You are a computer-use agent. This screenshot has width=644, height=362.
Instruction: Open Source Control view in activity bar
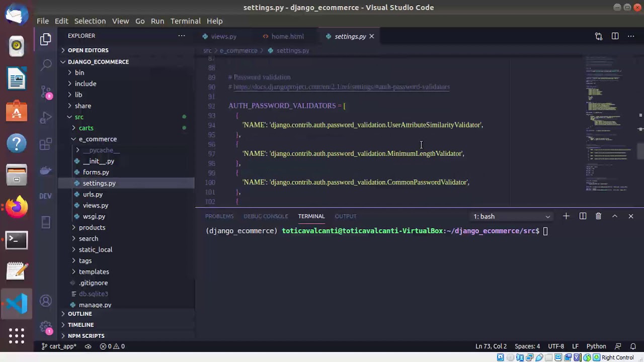click(46, 91)
